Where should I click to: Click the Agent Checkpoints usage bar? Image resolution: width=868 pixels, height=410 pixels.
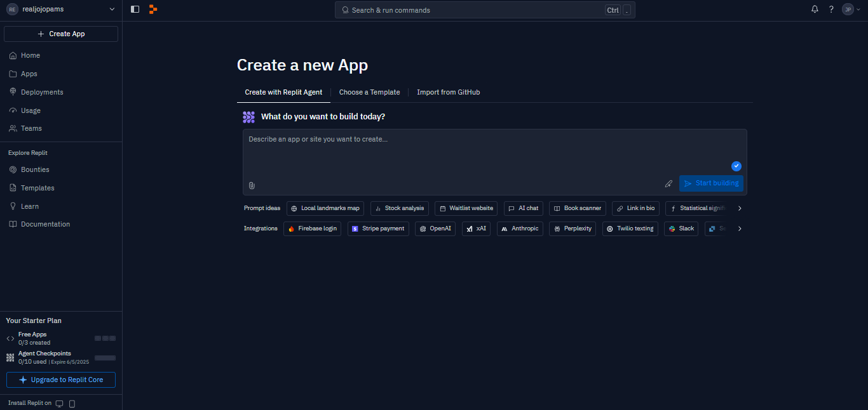pos(105,357)
